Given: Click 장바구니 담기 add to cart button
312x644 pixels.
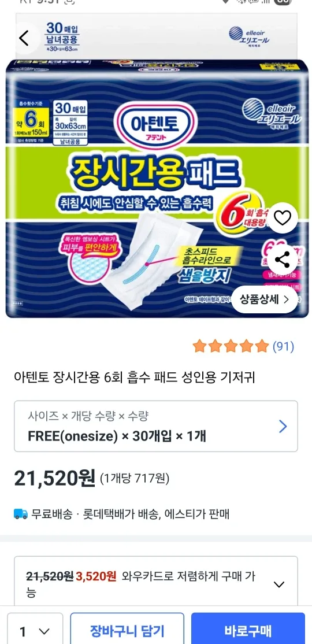Looking at the screenshot, I should click(x=127, y=630).
